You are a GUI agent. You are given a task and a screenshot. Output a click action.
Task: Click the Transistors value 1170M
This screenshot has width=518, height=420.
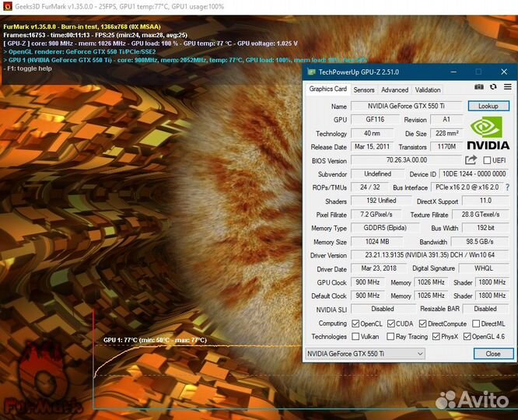[446, 147]
